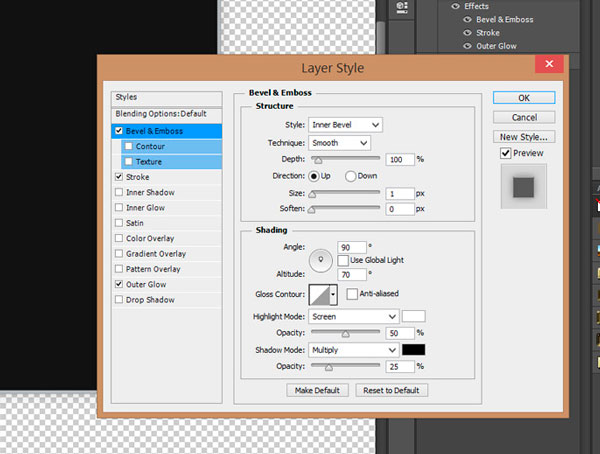Click the Make Default button

pos(317,390)
